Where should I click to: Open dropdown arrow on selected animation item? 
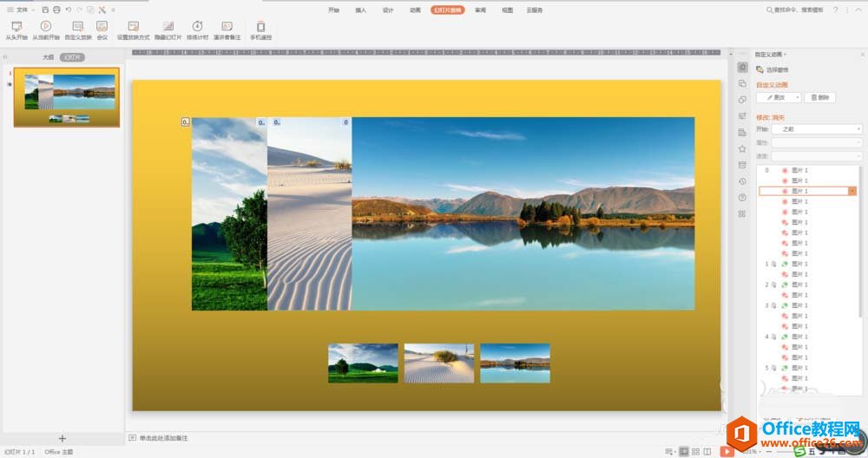pos(852,191)
